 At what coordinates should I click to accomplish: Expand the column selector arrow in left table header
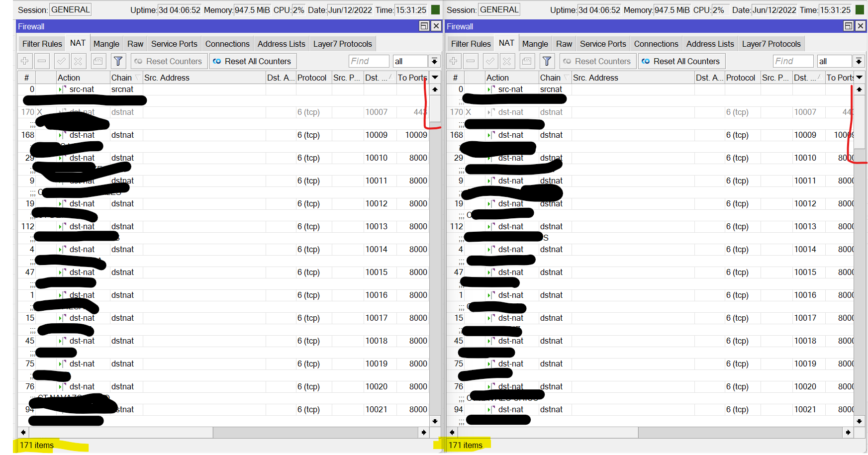435,78
